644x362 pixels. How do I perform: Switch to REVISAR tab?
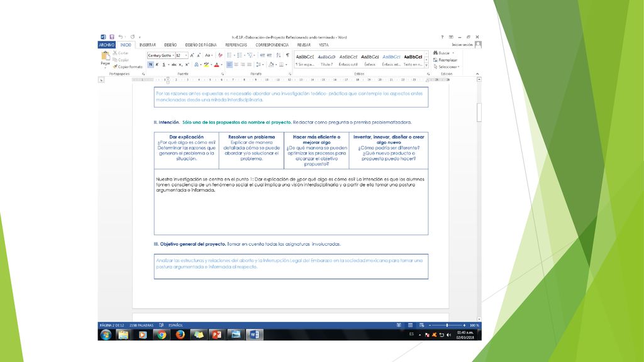[304, 45]
